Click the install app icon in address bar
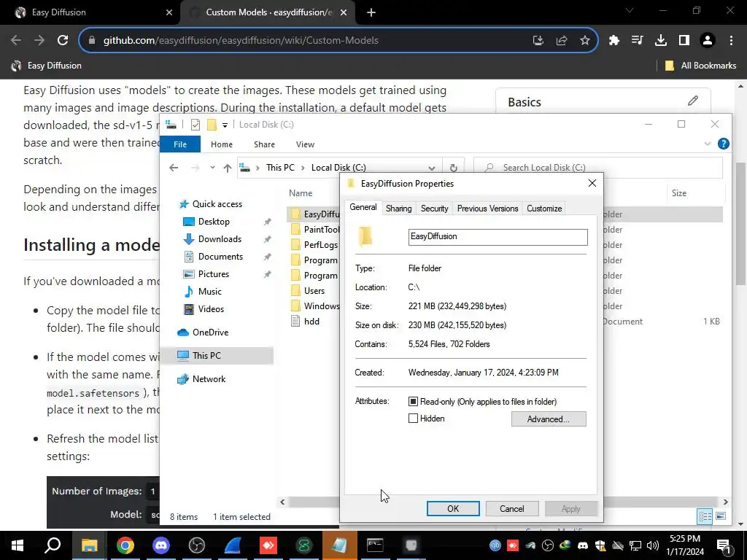Image resolution: width=747 pixels, height=560 pixels. [x=538, y=41]
